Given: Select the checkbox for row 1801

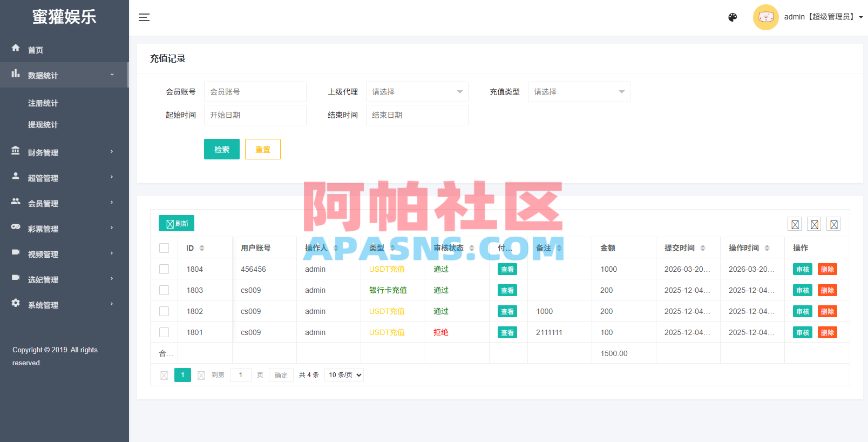Looking at the screenshot, I should 164,332.
